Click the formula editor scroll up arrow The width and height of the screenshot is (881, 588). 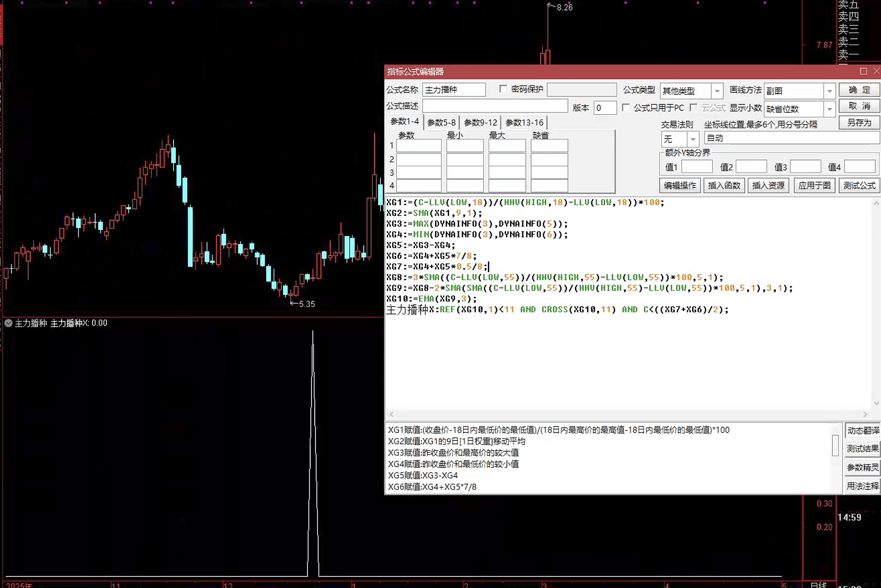pyautogui.click(x=876, y=203)
